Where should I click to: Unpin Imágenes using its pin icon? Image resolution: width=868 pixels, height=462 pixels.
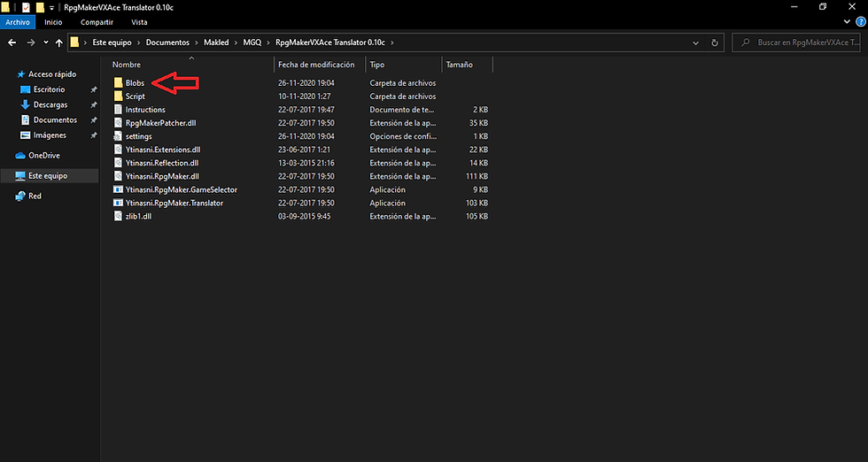click(x=94, y=135)
